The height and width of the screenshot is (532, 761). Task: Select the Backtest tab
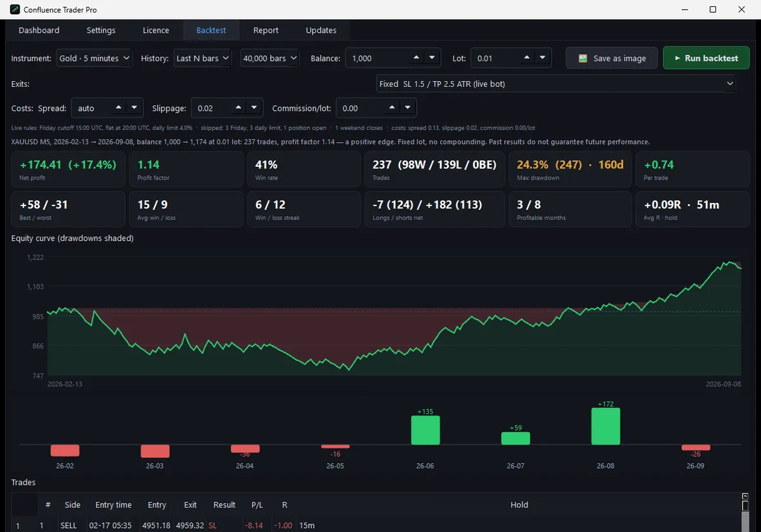pyautogui.click(x=211, y=30)
